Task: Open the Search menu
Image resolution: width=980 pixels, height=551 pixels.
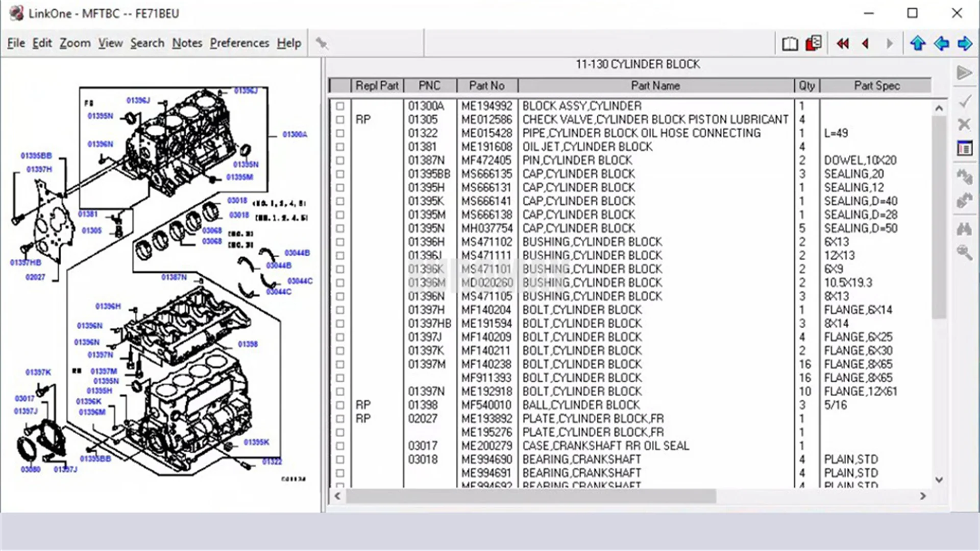Action: click(x=147, y=43)
